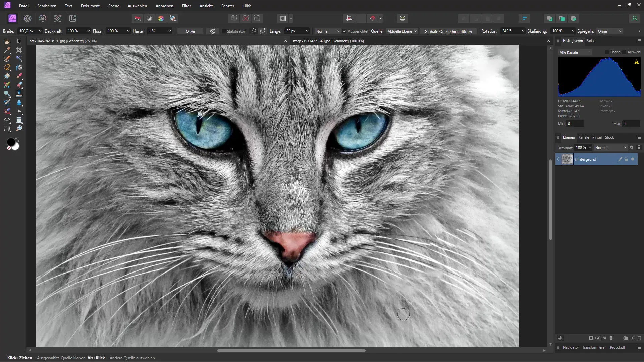This screenshot has height=362, width=644.
Task: Select the Crop tool
Action: coord(19,50)
